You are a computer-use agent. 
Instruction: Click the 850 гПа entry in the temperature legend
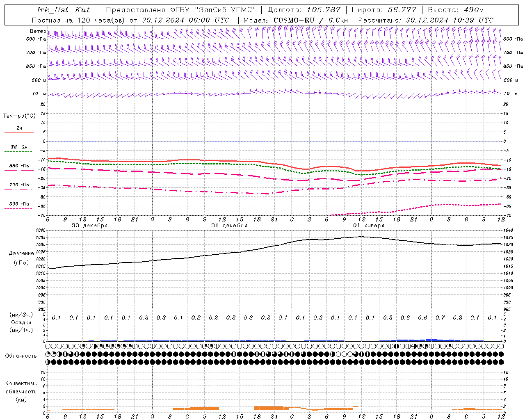click(x=19, y=166)
